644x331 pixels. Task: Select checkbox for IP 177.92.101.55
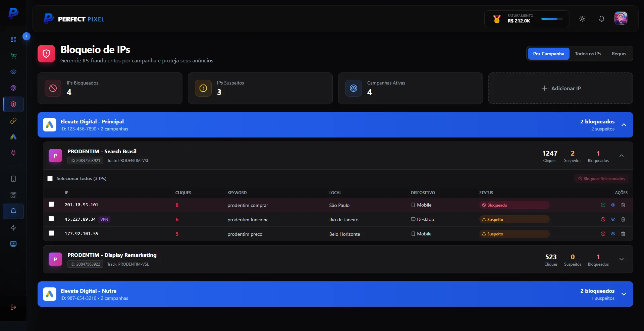[x=51, y=233]
